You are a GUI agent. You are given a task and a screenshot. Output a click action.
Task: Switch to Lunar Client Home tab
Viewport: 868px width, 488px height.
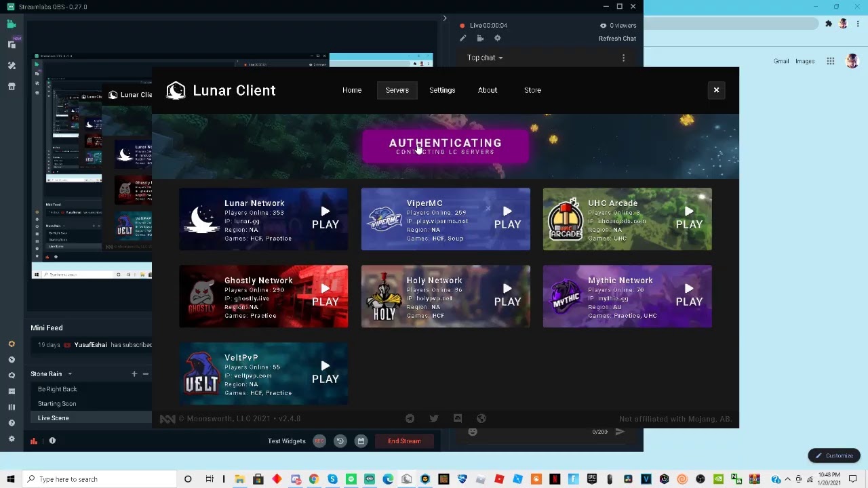pos(352,90)
